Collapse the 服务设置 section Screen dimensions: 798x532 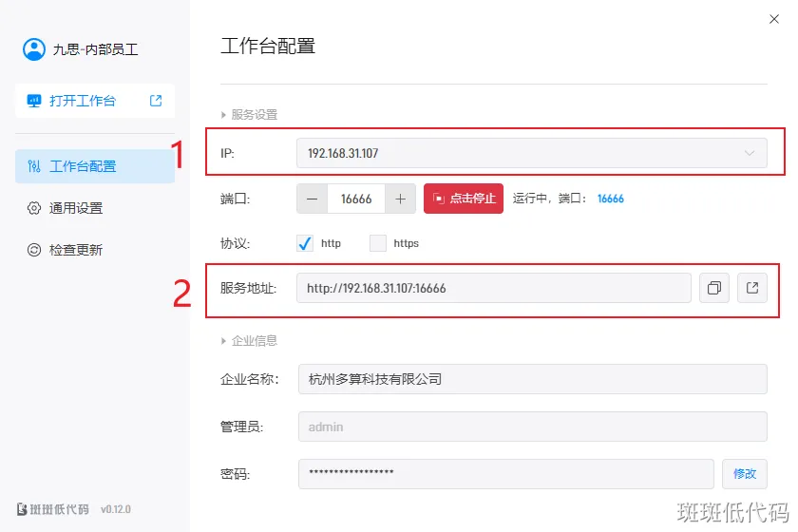click(225, 114)
